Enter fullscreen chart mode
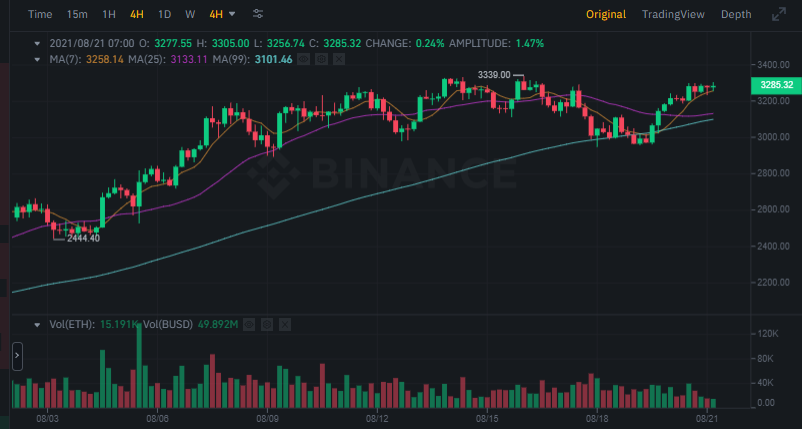This screenshot has width=802, height=429. point(779,14)
